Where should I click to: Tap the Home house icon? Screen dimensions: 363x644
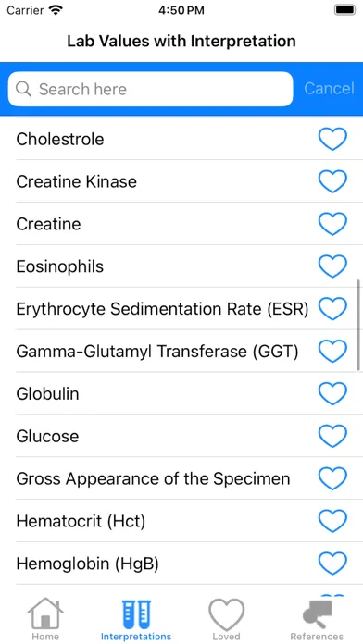click(45, 613)
